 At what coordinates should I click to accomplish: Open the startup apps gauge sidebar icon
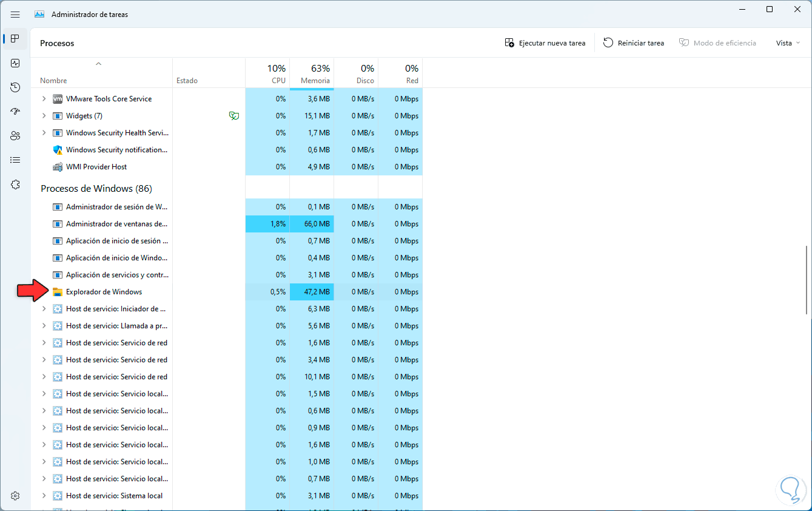15,112
